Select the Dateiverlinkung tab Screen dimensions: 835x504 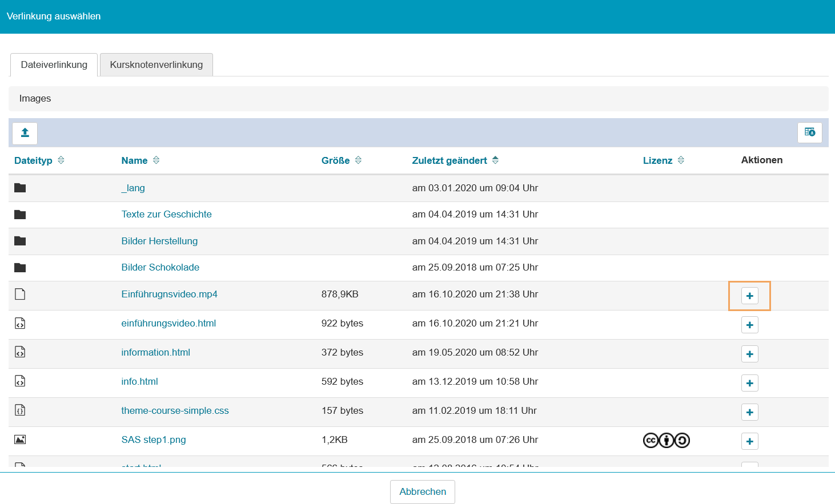(x=54, y=64)
